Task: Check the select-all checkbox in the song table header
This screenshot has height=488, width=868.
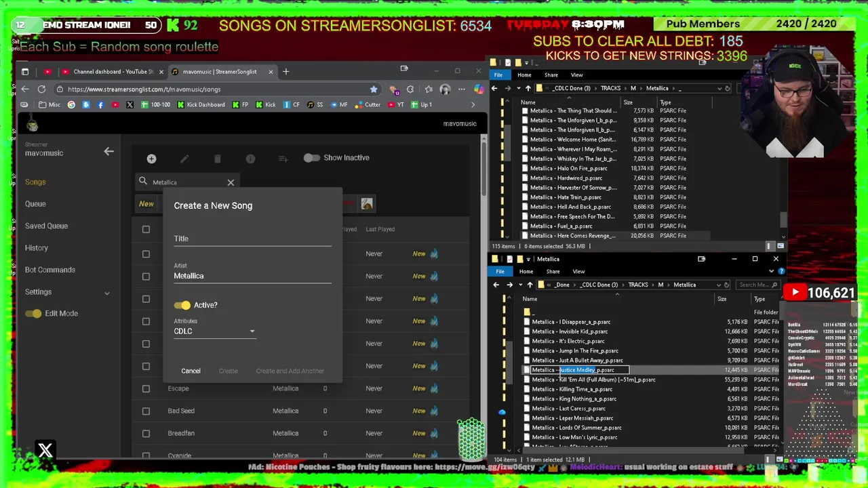Action: [146, 229]
